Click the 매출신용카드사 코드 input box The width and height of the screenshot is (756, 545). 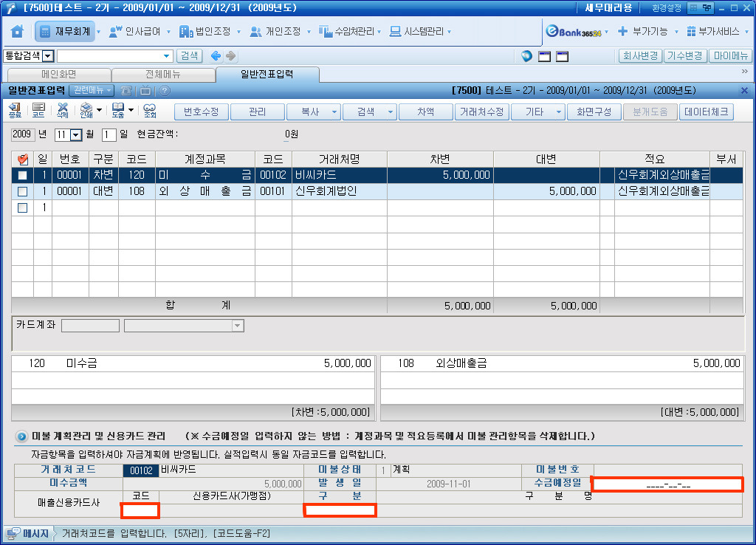coord(140,510)
